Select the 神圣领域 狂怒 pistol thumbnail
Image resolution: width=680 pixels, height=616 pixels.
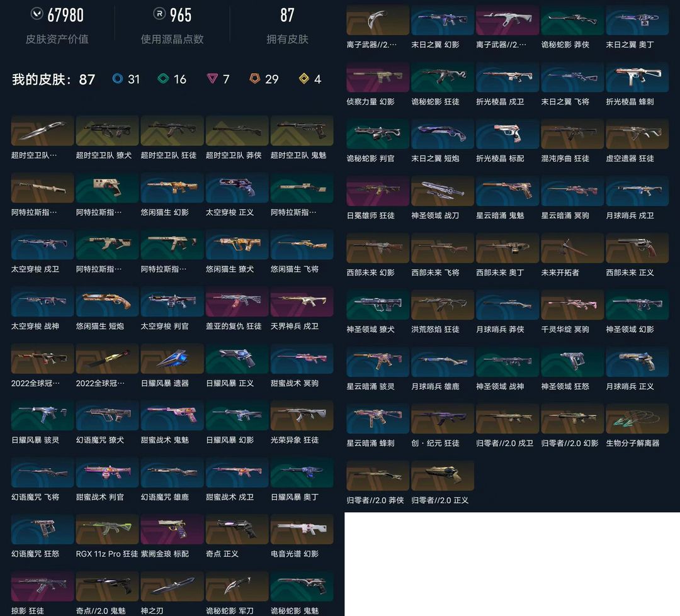572,362
